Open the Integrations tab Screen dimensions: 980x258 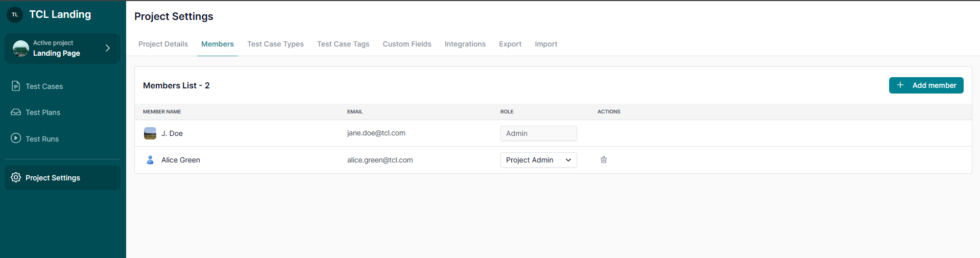pyautogui.click(x=465, y=44)
